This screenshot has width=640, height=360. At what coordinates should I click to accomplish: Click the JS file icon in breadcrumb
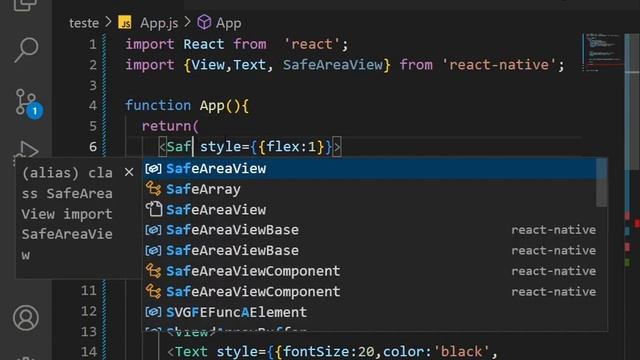[x=125, y=22]
